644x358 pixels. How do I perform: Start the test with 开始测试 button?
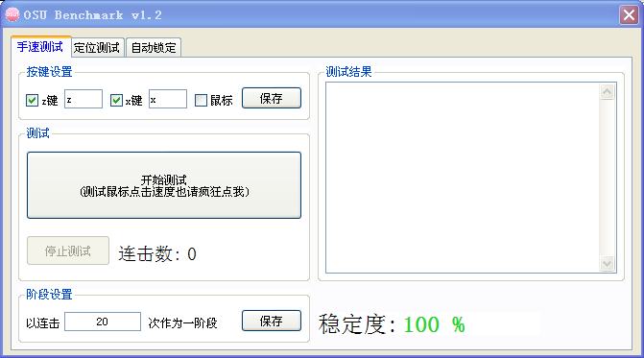point(164,185)
